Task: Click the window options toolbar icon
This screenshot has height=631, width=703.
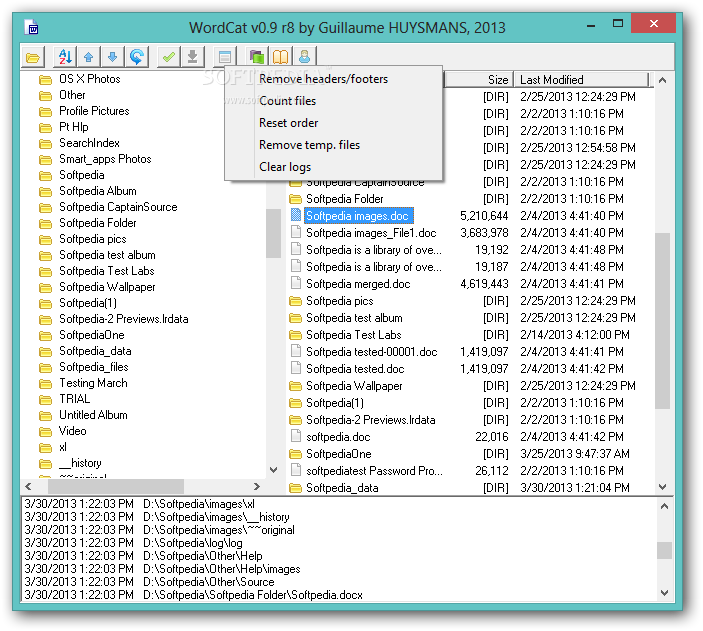Action: [x=225, y=57]
